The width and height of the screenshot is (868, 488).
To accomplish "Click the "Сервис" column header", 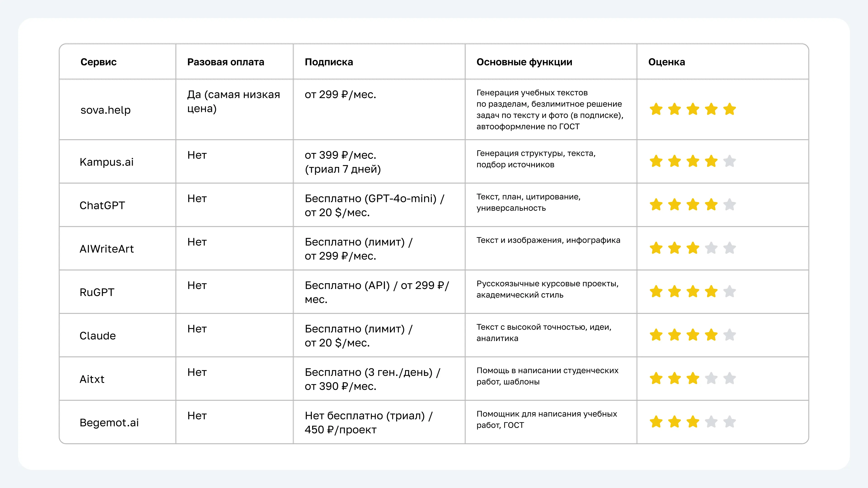I will point(98,62).
